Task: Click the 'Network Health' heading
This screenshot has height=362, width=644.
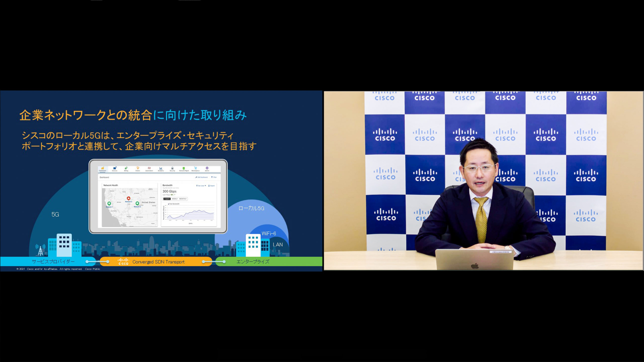Action: (111, 185)
